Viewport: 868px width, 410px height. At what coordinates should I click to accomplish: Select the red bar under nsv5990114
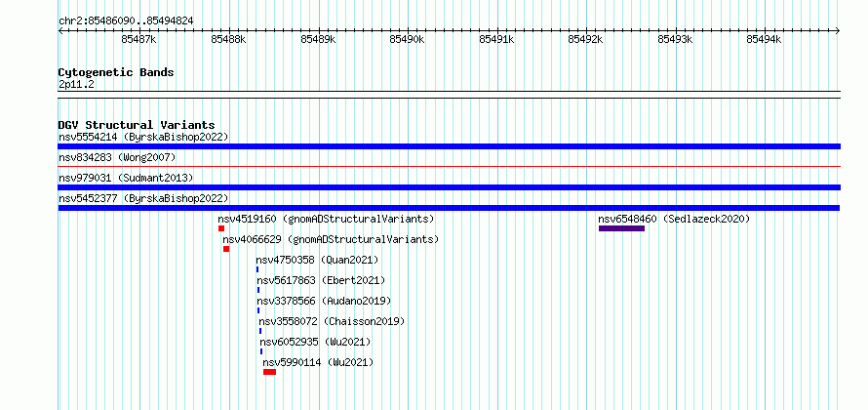(x=269, y=372)
